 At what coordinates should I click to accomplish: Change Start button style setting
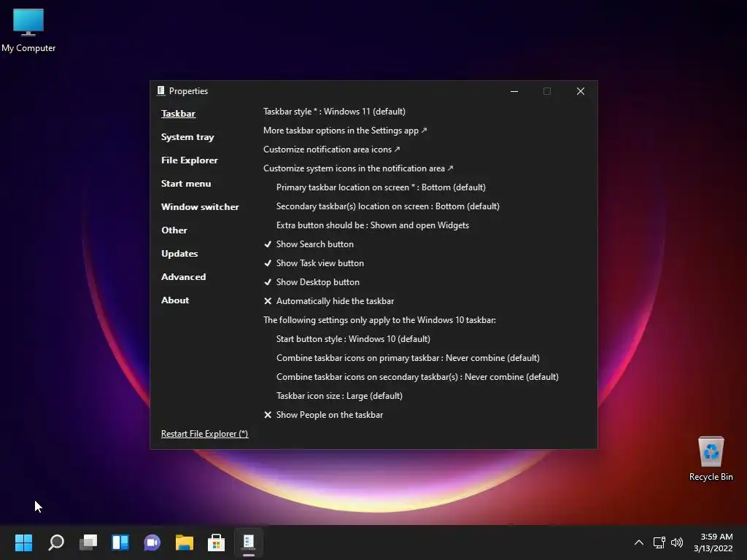(353, 339)
